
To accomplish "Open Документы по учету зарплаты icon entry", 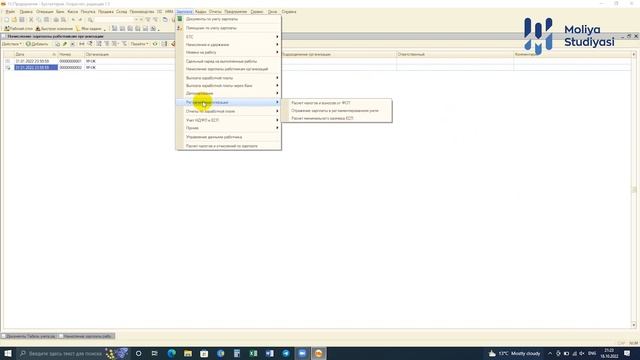I will [180, 19].
